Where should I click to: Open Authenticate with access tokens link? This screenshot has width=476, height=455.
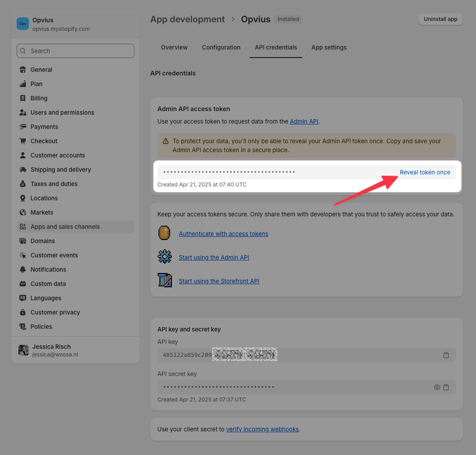coord(223,234)
